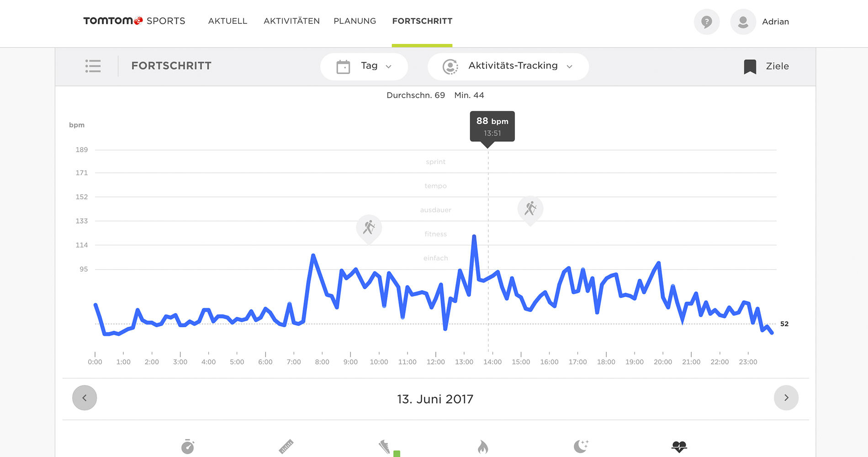Switch to the Aktuell tab
The height and width of the screenshot is (457, 868).
(228, 21)
